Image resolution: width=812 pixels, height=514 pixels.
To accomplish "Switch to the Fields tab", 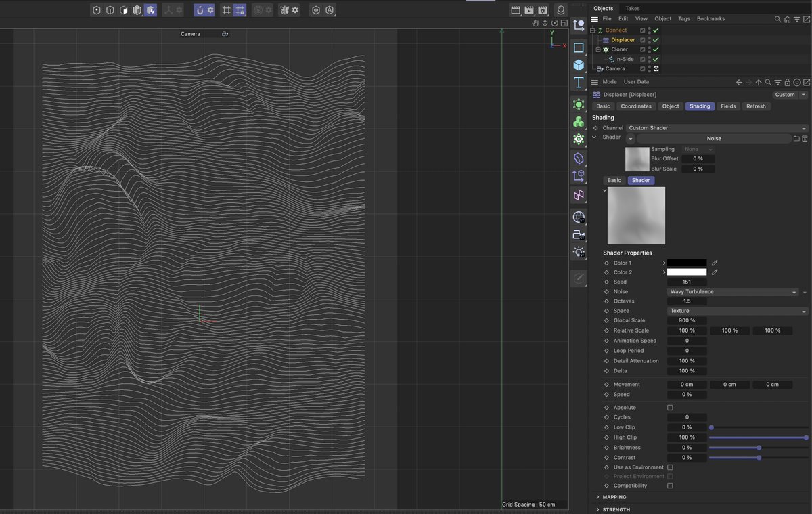I will 728,106.
